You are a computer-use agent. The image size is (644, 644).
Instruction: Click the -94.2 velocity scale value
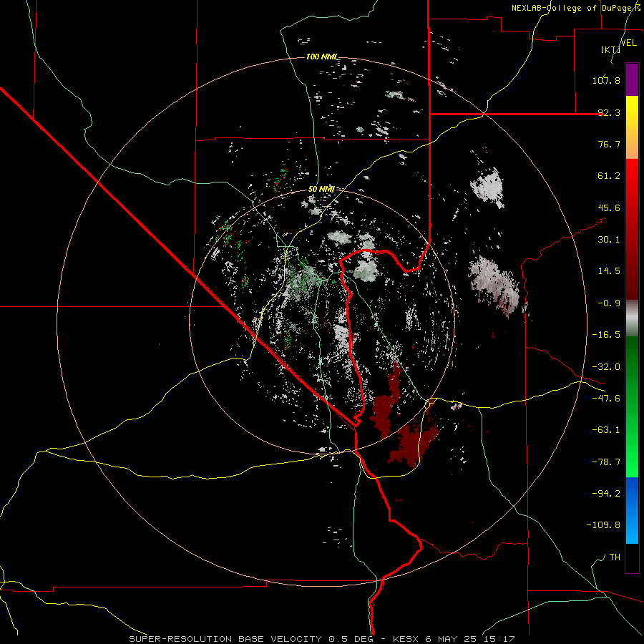[606, 493]
